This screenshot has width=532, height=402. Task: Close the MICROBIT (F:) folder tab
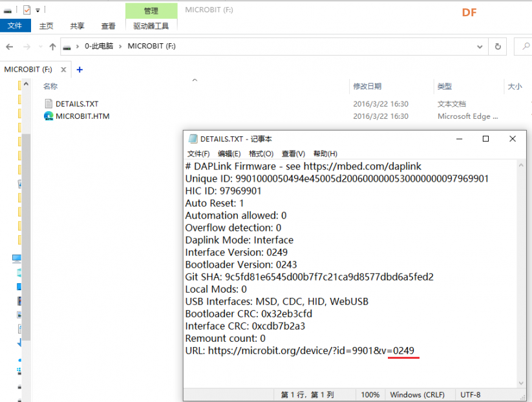point(63,70)
